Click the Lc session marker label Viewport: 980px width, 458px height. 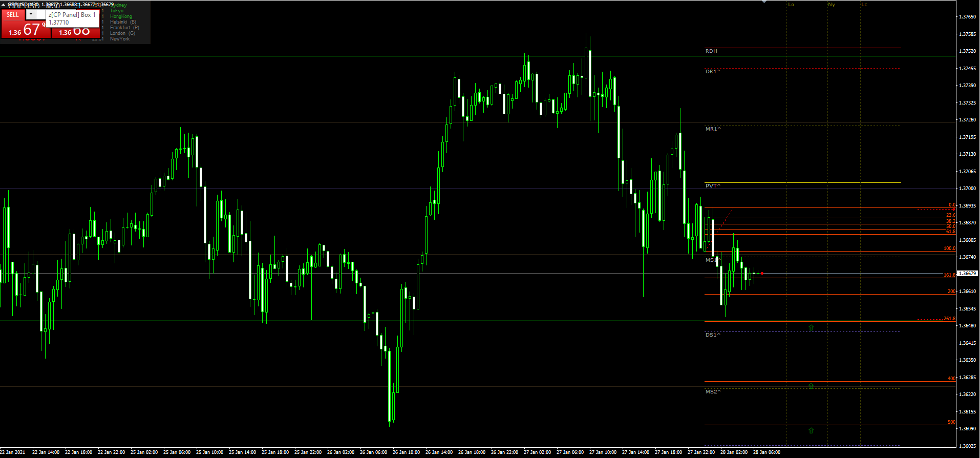(864, 5)
